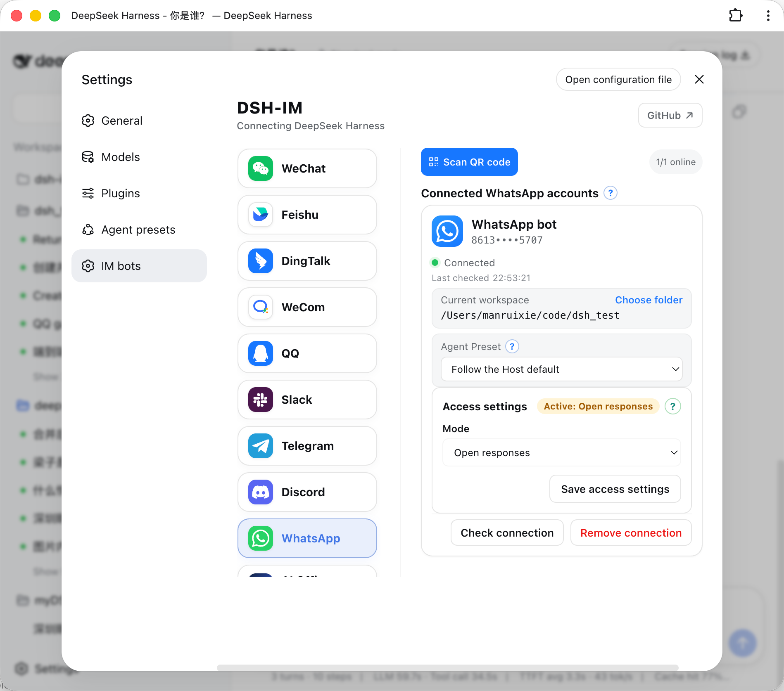Click the phone number 8613••••5707
Image resolution: width=784 pixels, height=691 pixels.
507,240
